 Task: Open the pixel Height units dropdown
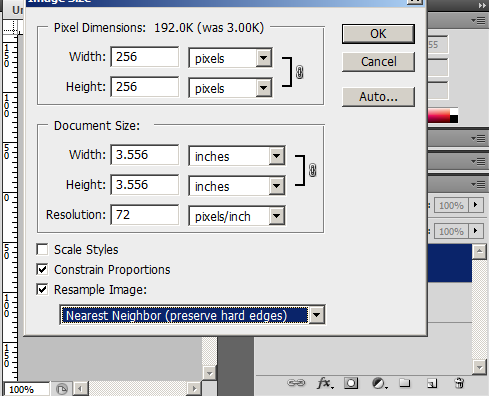[264, 88]
